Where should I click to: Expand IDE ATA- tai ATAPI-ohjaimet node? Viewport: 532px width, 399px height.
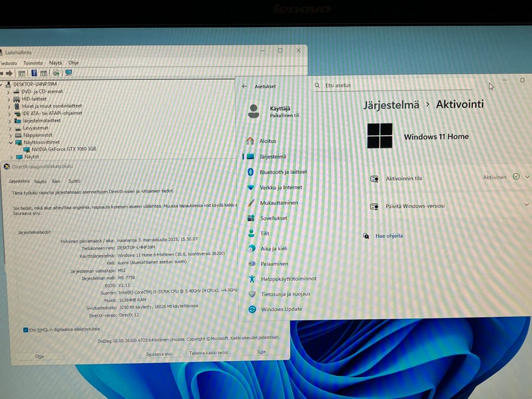pyautogui.click(x=9, y=114)
